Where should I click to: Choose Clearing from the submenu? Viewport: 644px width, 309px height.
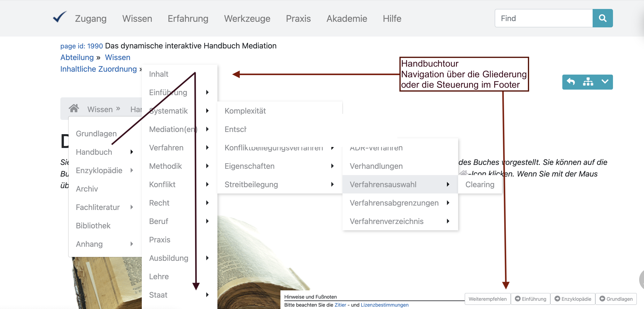tap(479, 184)
